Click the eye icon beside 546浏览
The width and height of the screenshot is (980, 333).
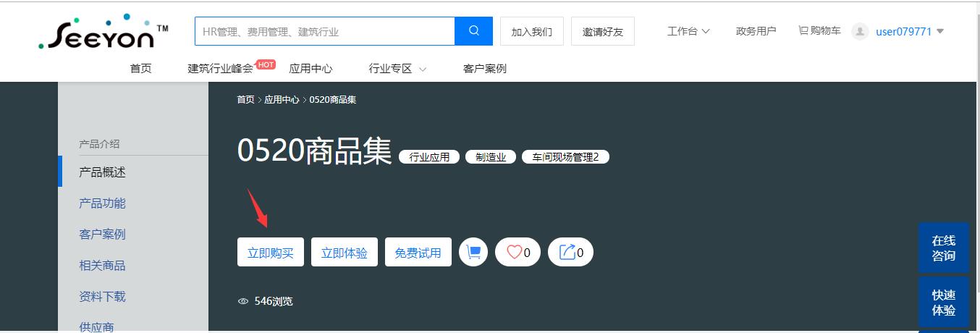pos(243,301)
